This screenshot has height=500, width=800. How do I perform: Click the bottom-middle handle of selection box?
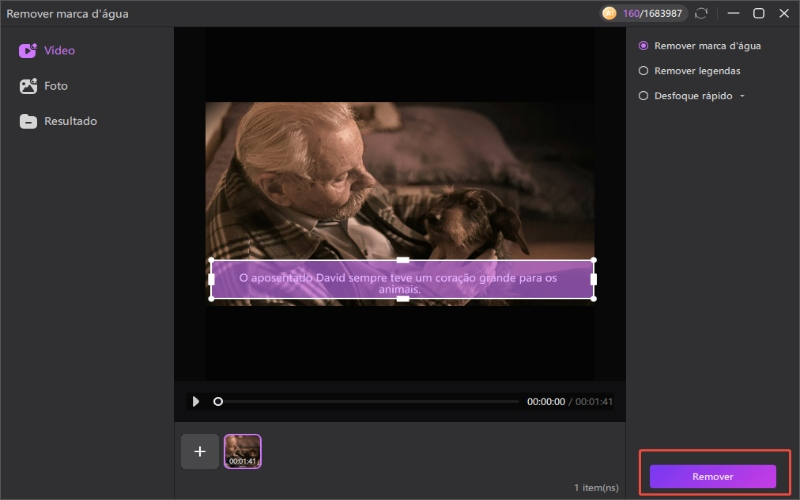click(x=403, y=299)
